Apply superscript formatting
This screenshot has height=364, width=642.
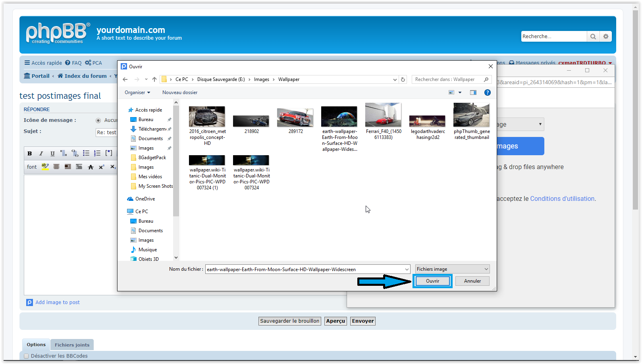(102, 167)
